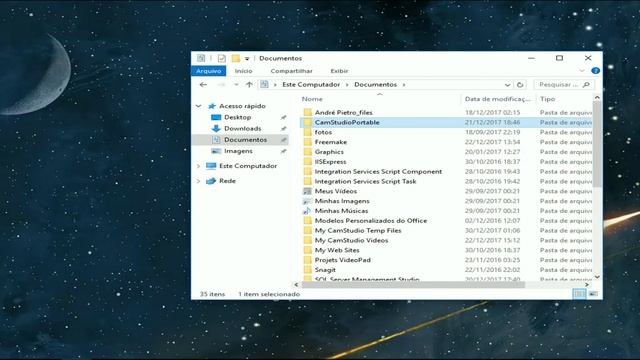Open the Arquivo menu
The width and height of the screenshot is (640, 360).
coord(209,71)
